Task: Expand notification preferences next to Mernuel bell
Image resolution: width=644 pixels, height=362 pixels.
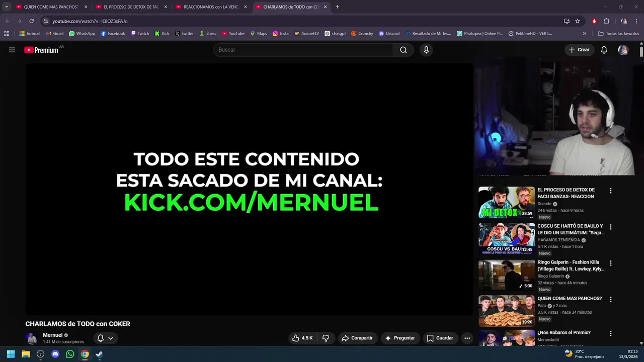Action: pos(111,338)
